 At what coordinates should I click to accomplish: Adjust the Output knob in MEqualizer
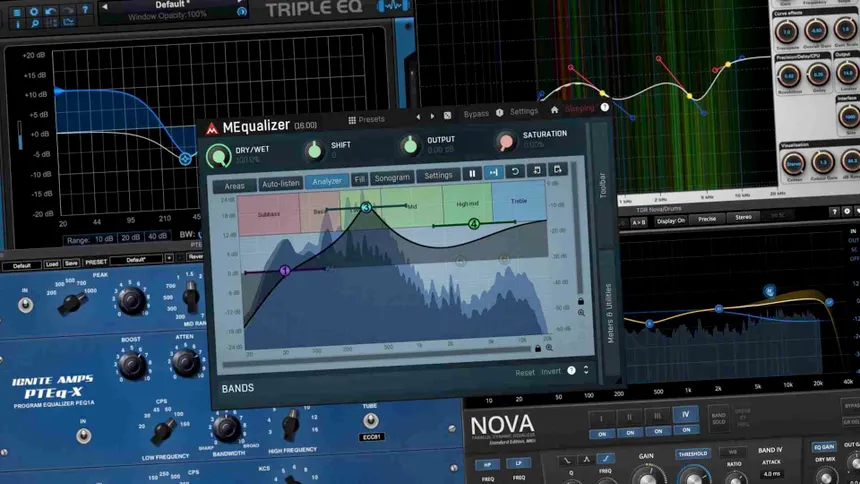[410, 145]
